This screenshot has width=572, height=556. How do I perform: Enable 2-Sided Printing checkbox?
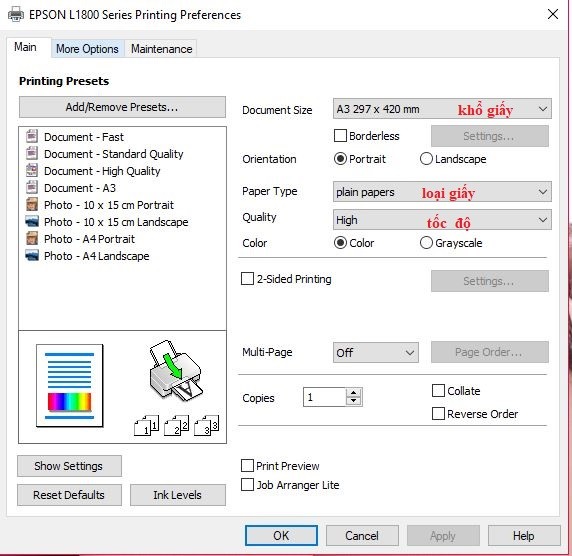point(247,279)
